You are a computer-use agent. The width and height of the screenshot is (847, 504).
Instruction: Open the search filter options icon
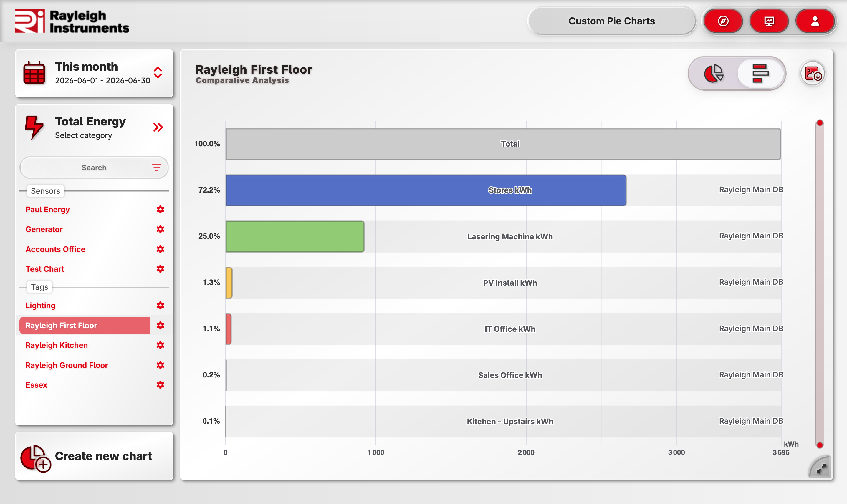[x=156, y=168]
